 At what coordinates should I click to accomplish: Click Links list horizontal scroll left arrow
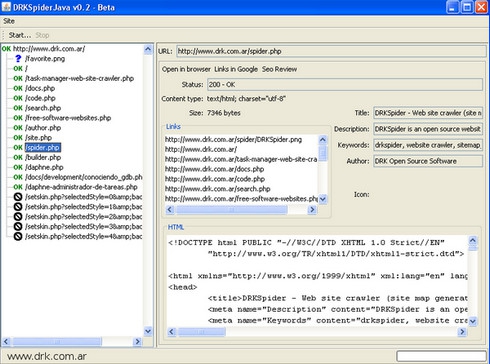point(170,210)
